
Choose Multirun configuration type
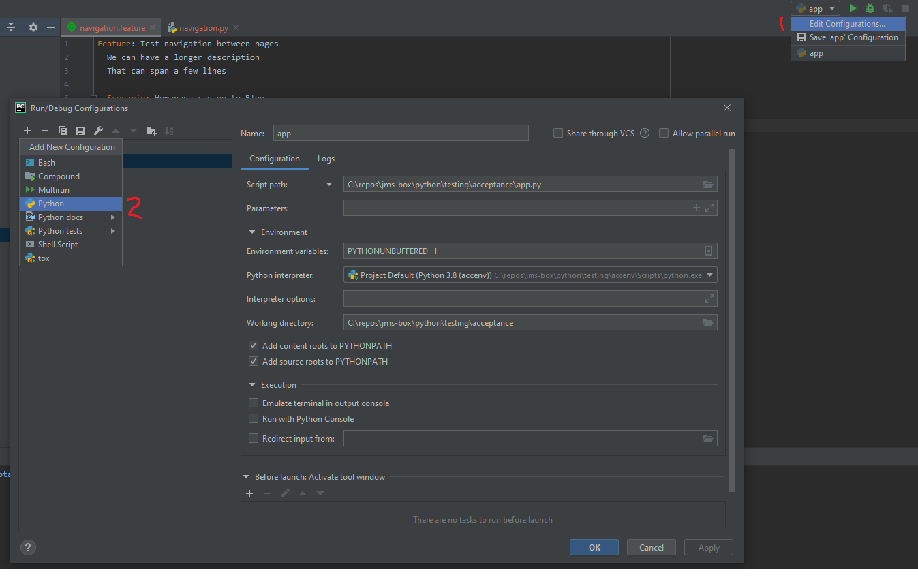coord(71,190)
